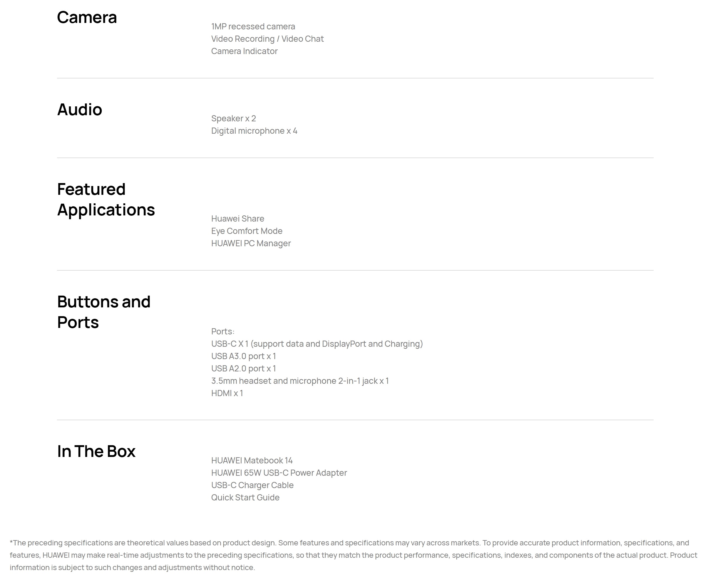
Task: Click the USB-C X 1 port description
Action: point(317,344)
